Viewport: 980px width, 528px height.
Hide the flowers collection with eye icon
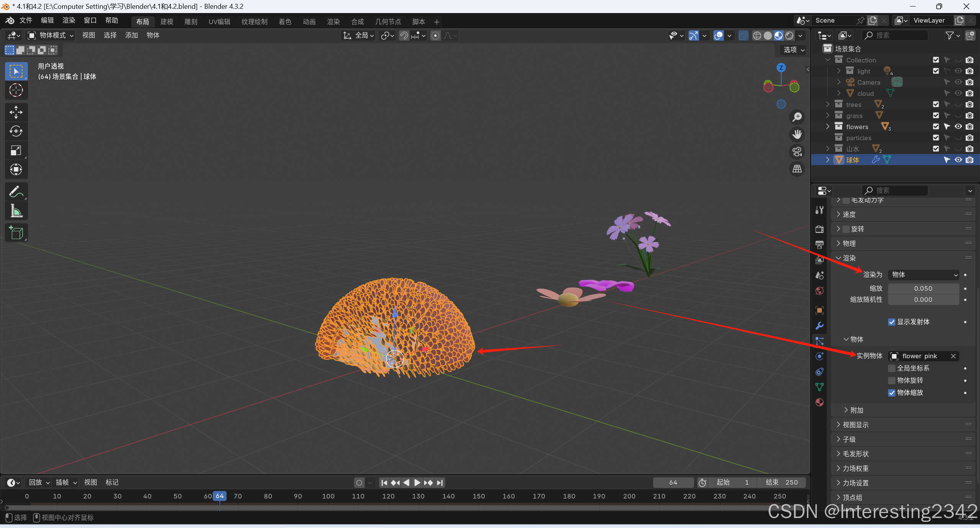[x=958, y=126]
